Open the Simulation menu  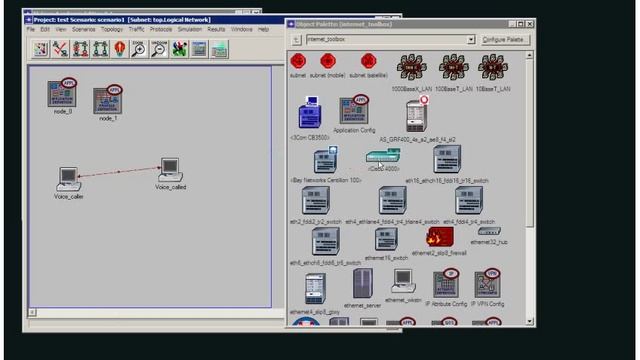point(190,29)
